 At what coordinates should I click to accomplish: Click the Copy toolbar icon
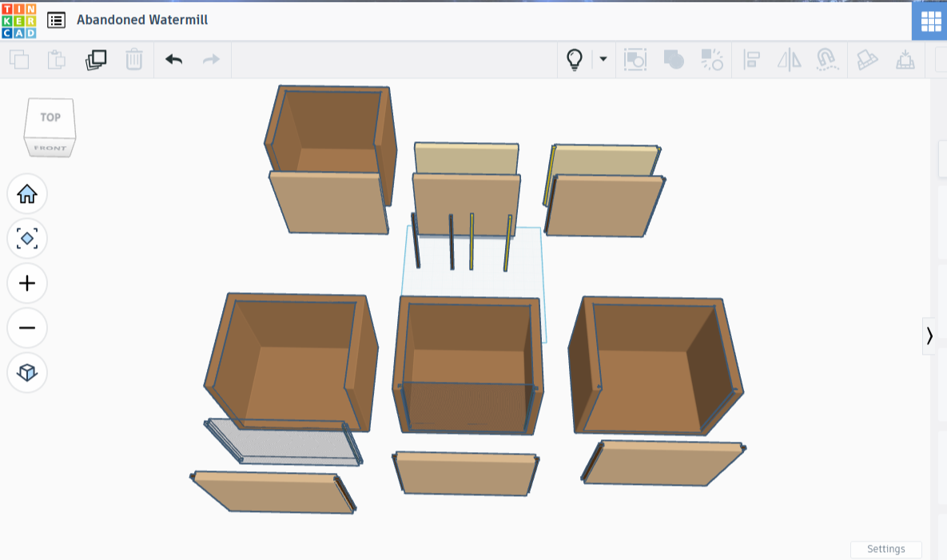point(19,59)
